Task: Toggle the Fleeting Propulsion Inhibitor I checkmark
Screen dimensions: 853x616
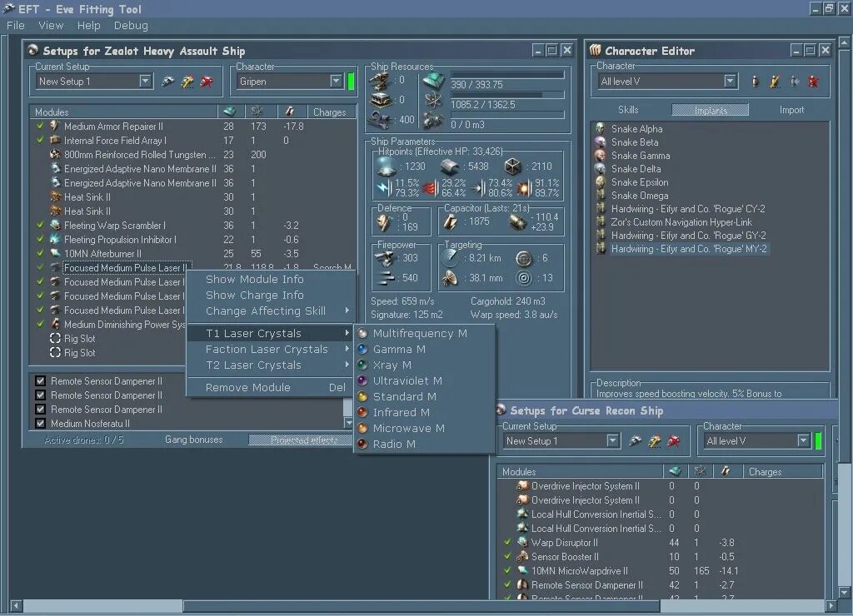Action: 40,239
